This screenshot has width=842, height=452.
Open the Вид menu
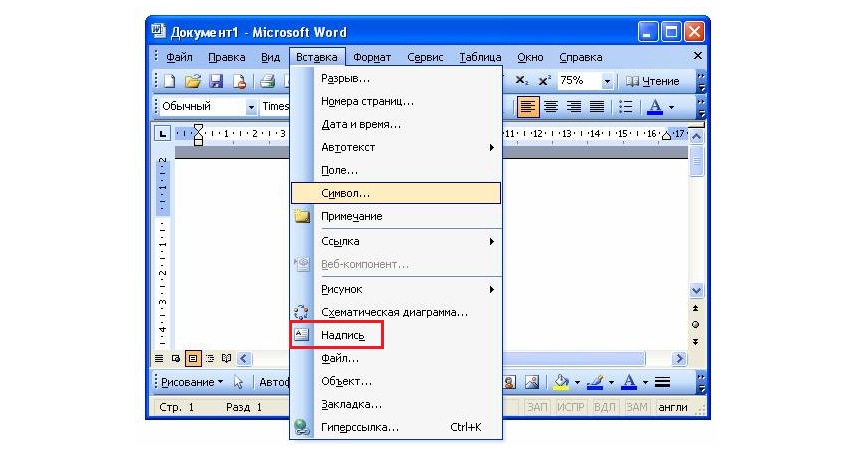tap(270, 57)
